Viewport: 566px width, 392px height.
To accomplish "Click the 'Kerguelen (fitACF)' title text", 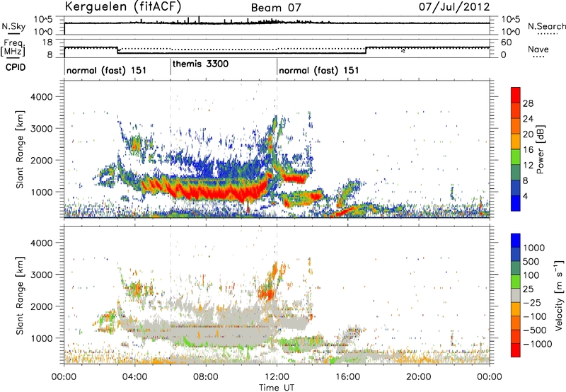I will [122, 7].
